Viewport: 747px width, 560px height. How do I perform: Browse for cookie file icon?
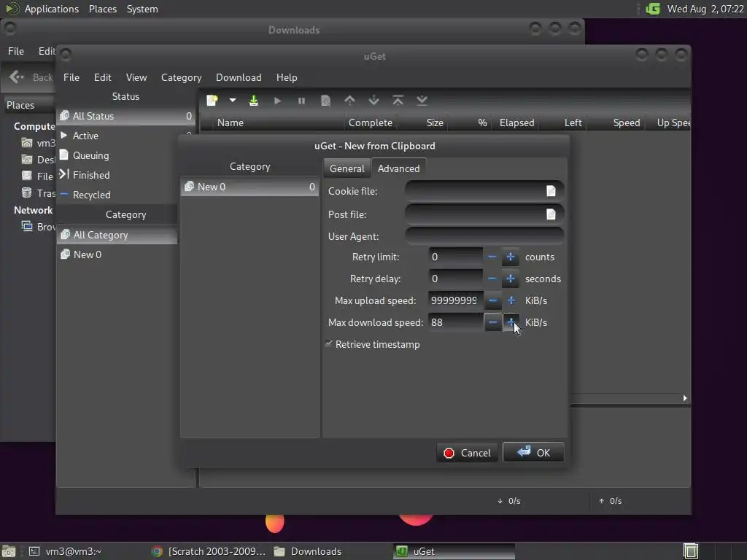[551, 191]
